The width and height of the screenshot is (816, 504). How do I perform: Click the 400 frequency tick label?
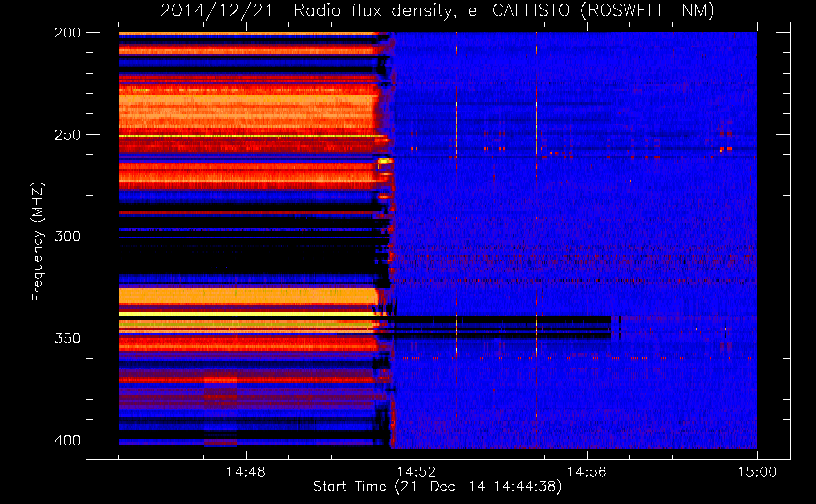68,440
